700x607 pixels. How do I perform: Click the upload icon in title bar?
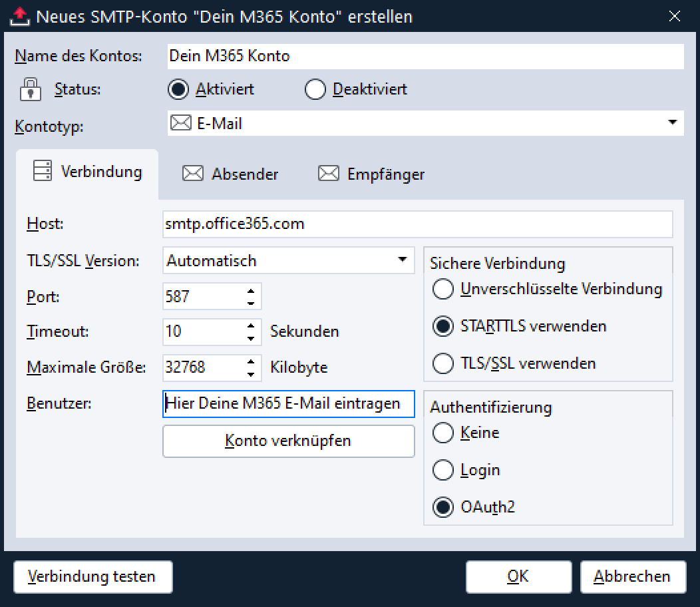(x=21, y=16)
